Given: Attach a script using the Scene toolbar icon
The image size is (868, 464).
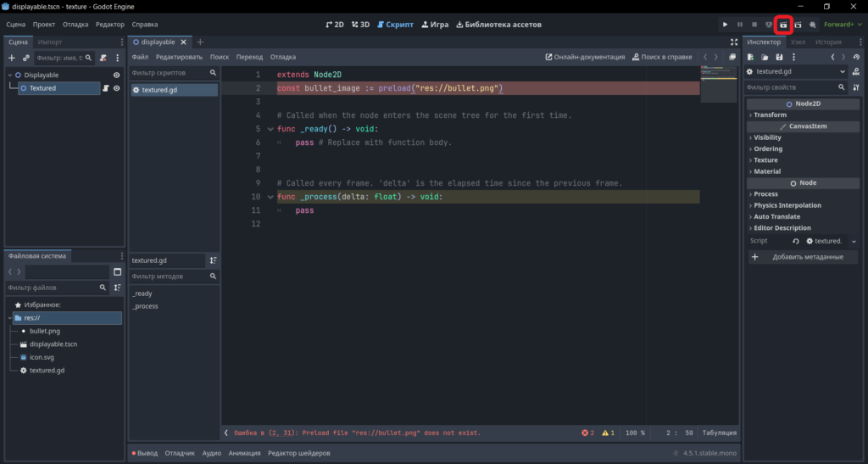Looking at the screenshot, I should [103, 58].
